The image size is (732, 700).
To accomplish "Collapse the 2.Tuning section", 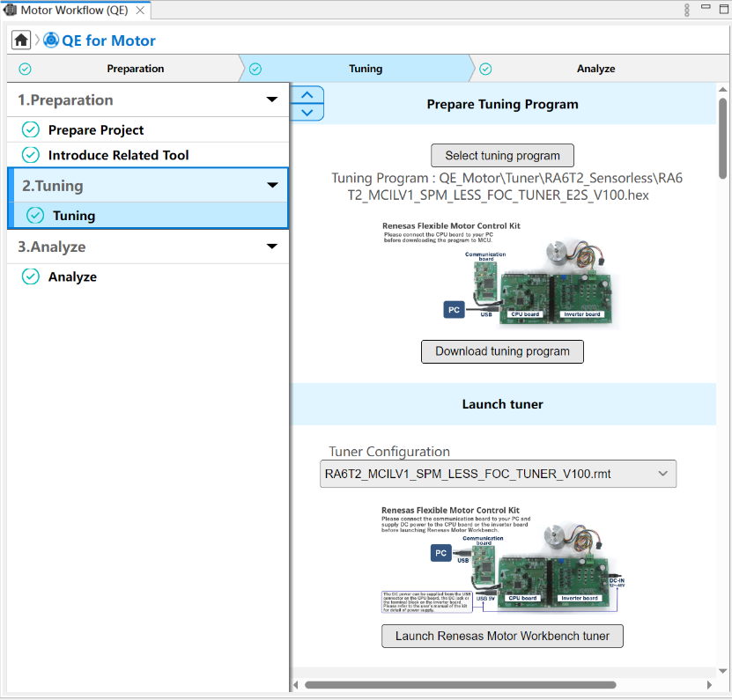I will [272, 186].
